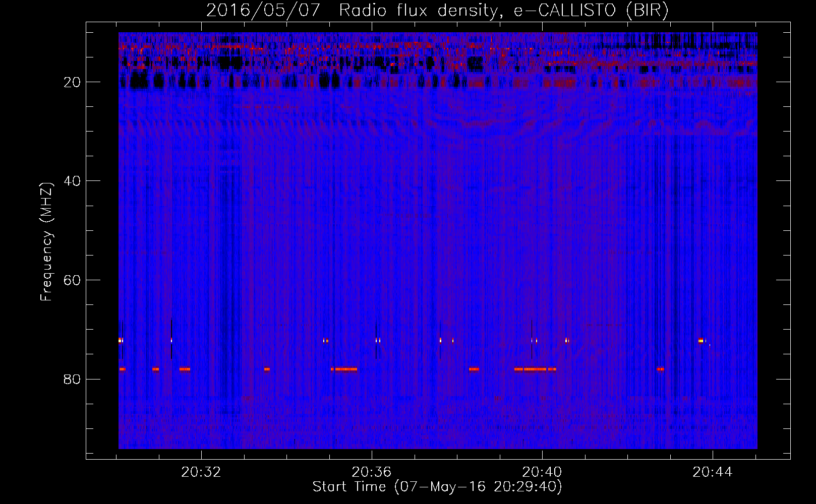This screenshot has width=816, height=504.
Task: Click the plot title "2016/05/07 Radio flux density, e-CALLISTO (BIR)"
Action: [x=437, y=11]
